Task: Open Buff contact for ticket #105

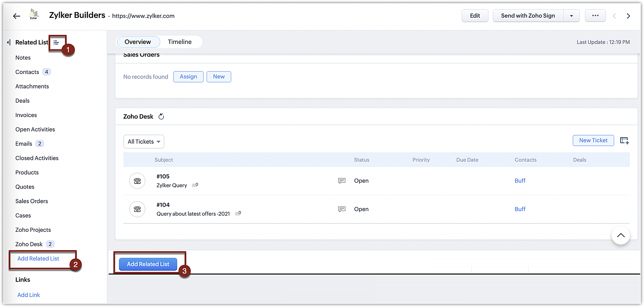Action: [520, 181]
